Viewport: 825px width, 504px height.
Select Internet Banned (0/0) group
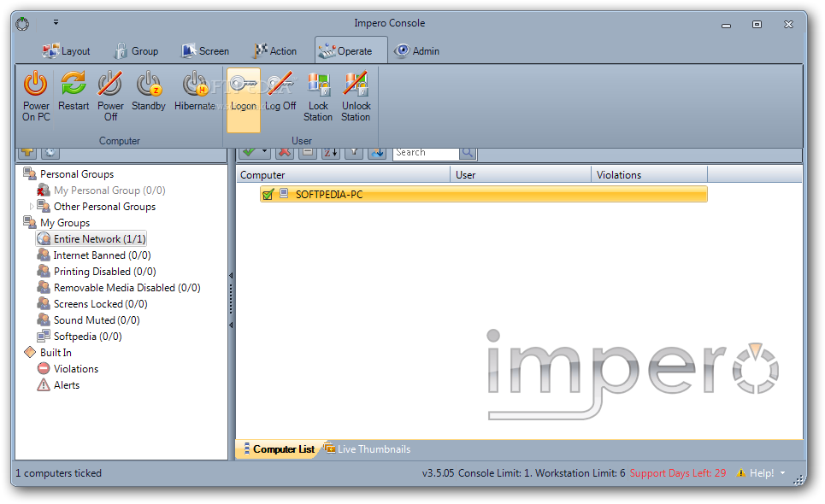point(102,255)
